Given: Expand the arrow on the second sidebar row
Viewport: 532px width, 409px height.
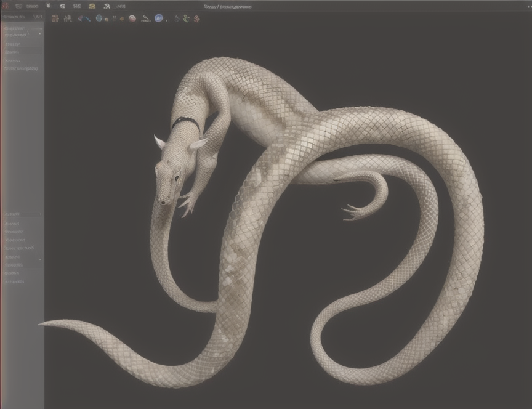Looking at the screenshot, I should click(39, 34).
